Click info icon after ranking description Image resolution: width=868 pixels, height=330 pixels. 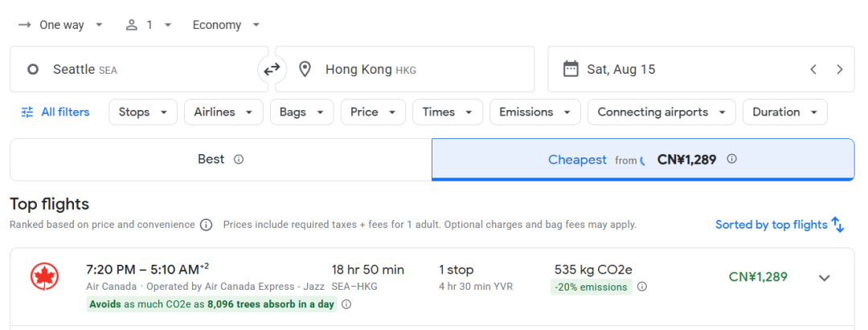pos(206,225)
